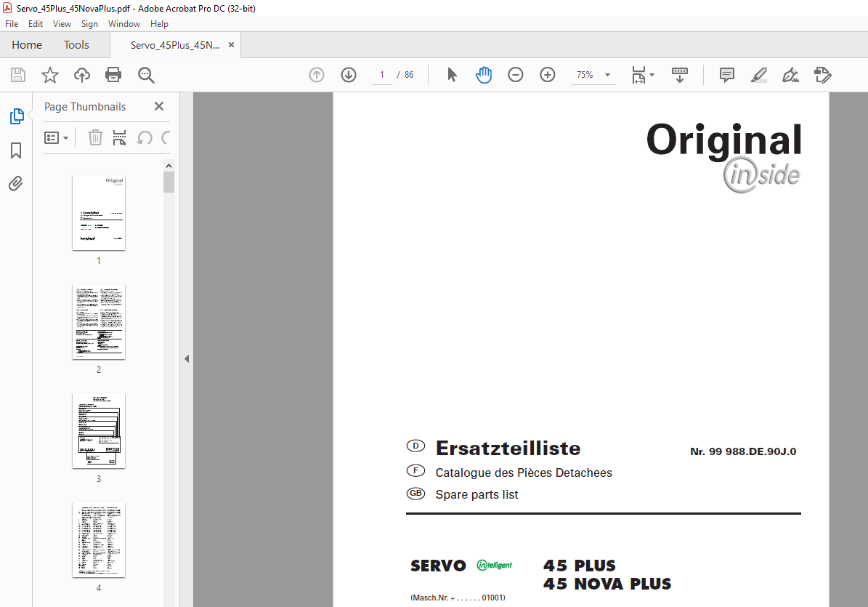Go to next page arrow

349,75
